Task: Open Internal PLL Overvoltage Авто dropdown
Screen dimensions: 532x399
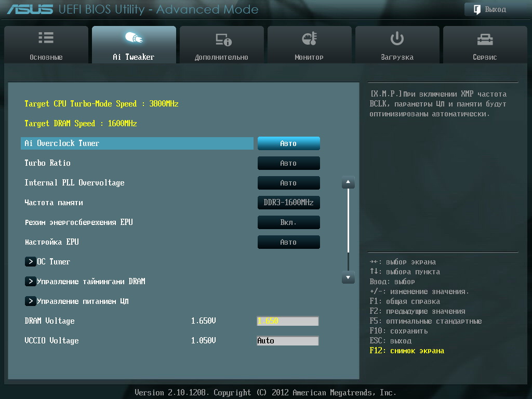Action: pyautogui.click(x=289, y=183)
